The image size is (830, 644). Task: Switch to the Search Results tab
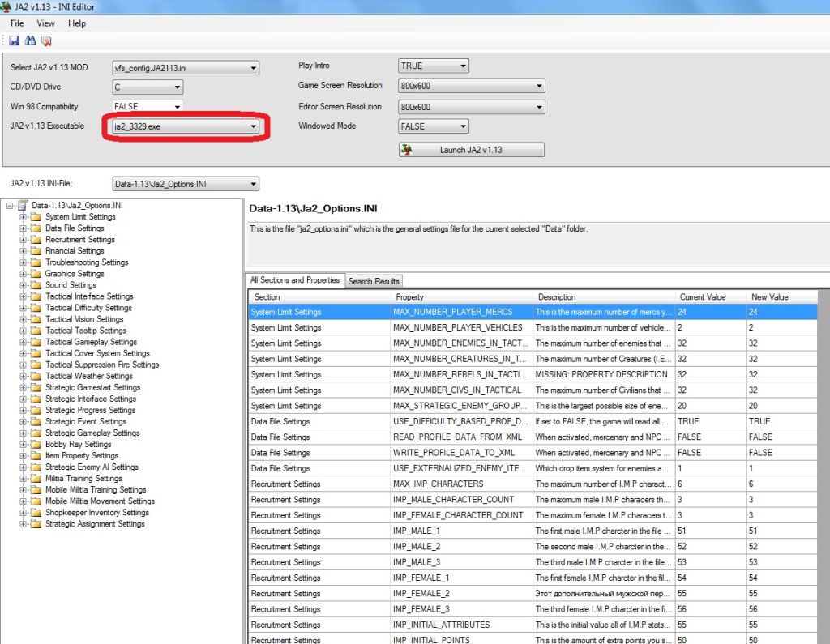click(x=374, y=281)
